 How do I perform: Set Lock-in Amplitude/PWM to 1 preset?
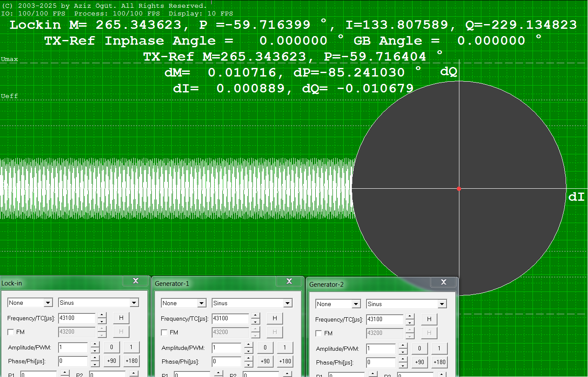132,347
